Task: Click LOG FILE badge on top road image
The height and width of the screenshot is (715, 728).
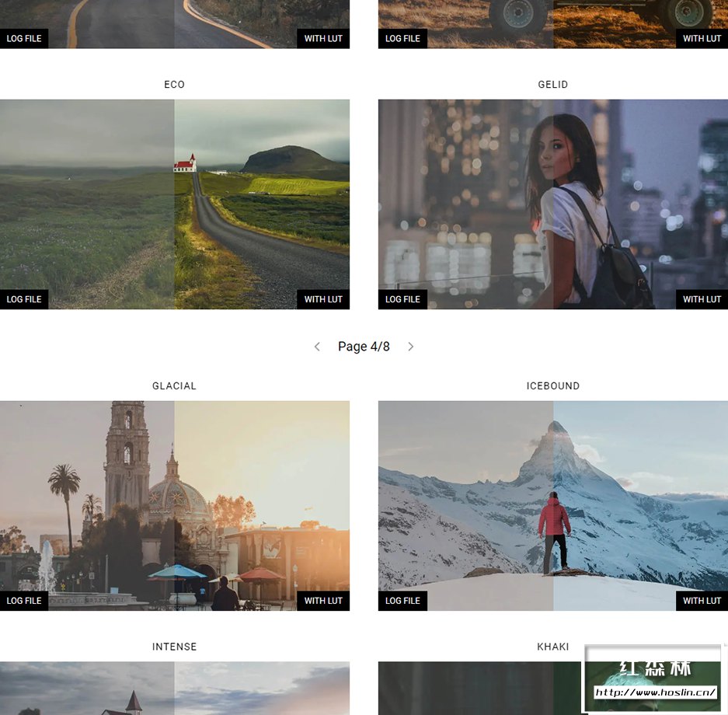Action: [x=24, y=39]
